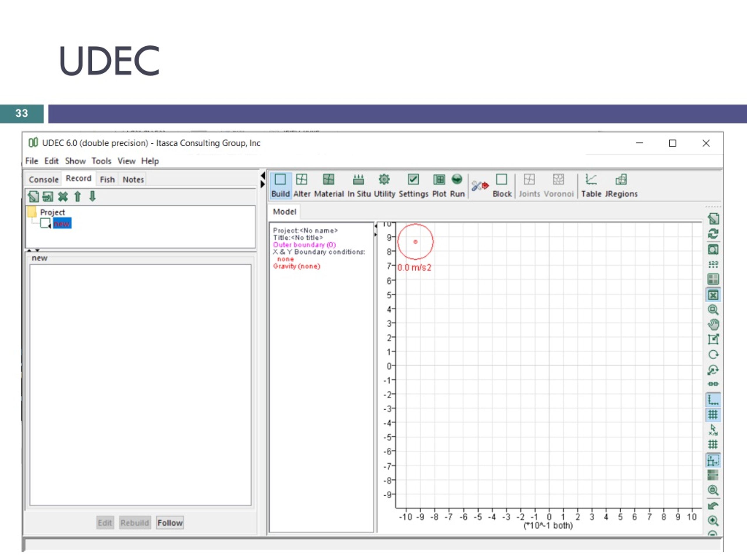Open the Alter tools
The width and height of the screenshot is (747, 560).
point(301,185)
